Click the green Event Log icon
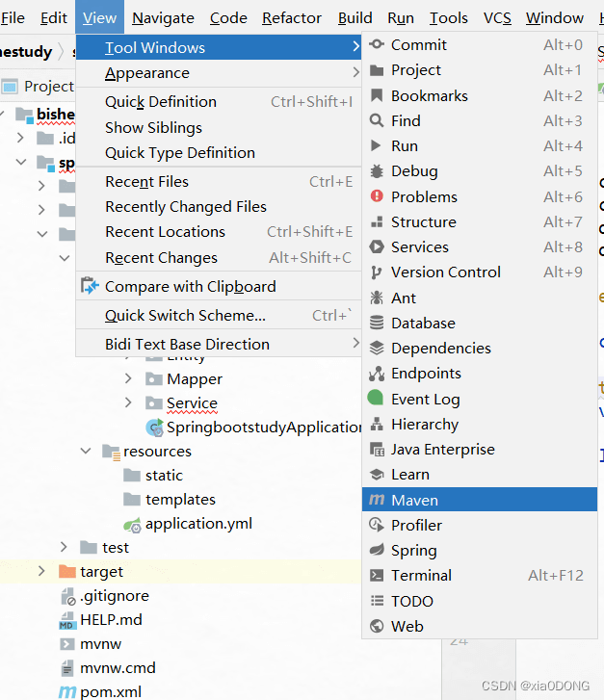Screen dimensions: 604x700 point(376,399)
